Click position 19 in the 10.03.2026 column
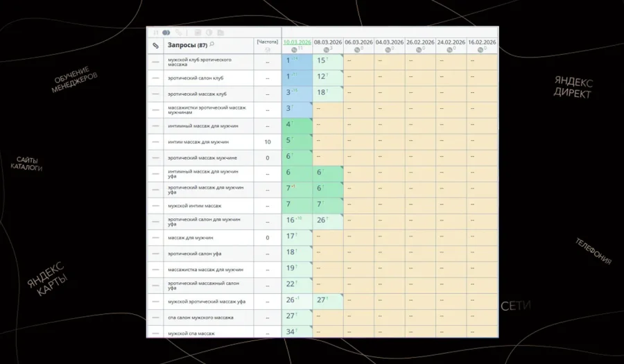This screenshot has height=364, width=624. pyautogui.click(x=291, y=268)
